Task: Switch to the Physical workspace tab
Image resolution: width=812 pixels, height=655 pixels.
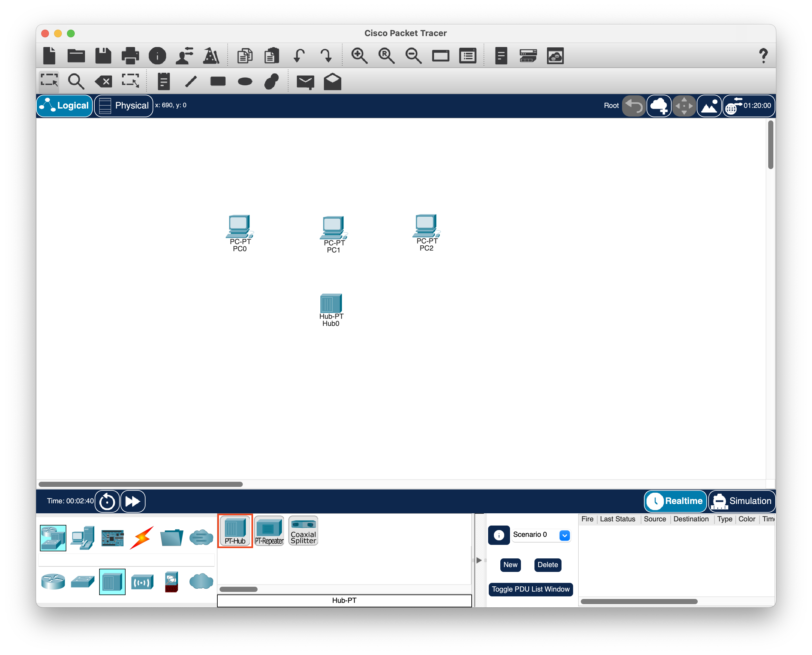Action: 124,106
